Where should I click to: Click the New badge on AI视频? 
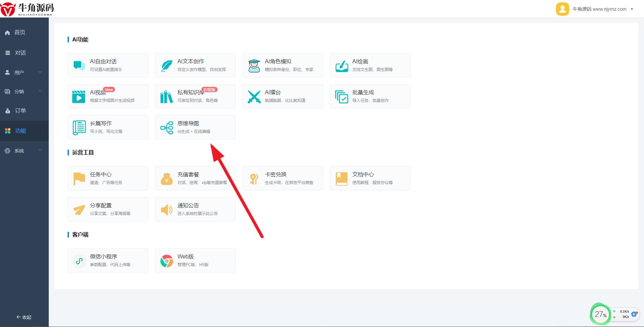tap(109, 90)
